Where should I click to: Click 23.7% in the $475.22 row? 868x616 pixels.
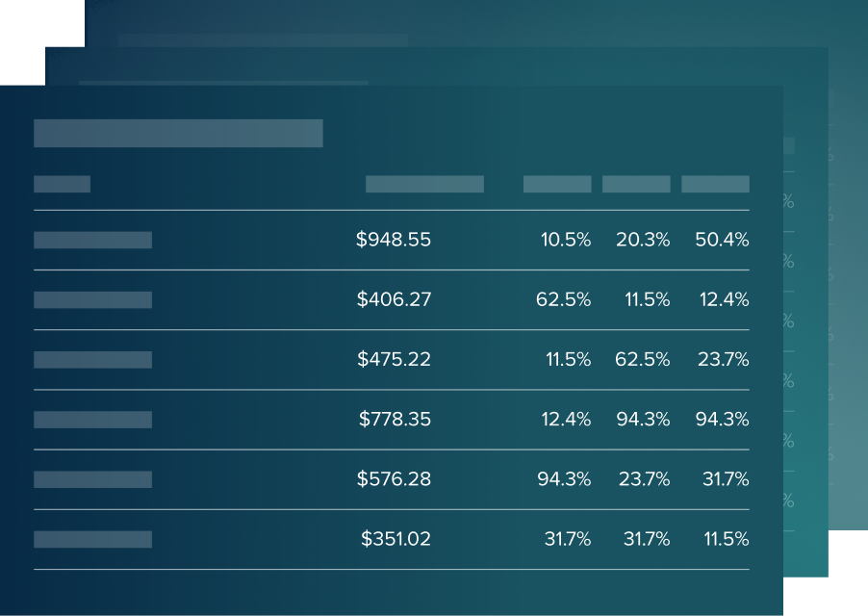tap(724, 359)
